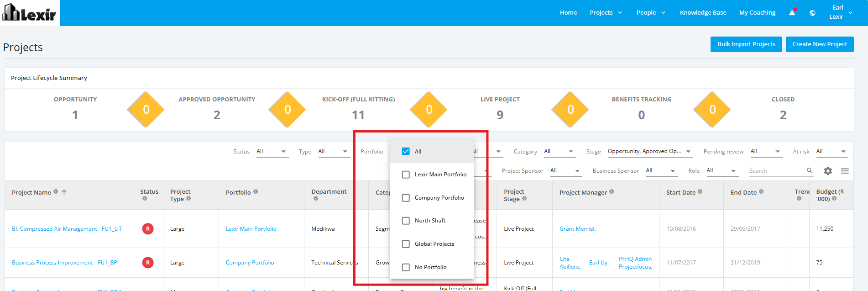Image resolution: width=868 pixels, height=291 pixels.
Task: Go to Home in the navbar
Action: 568,12
